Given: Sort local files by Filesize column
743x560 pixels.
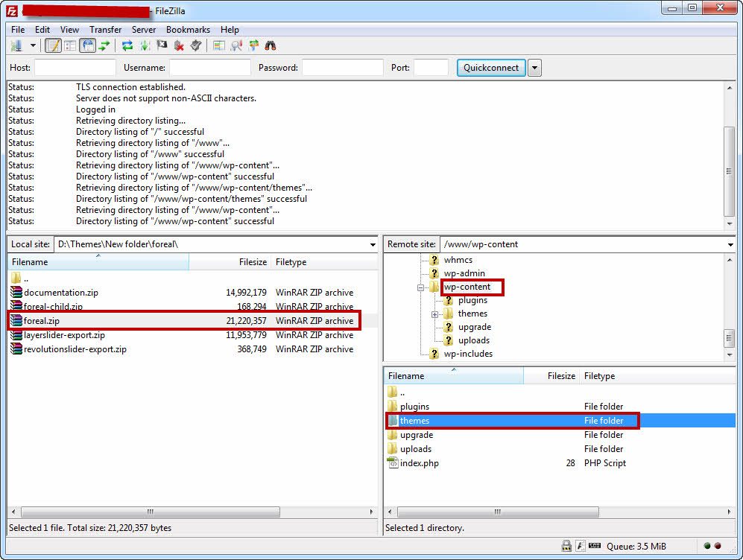Looking at the screenshot, I should [x=230, y=262].
